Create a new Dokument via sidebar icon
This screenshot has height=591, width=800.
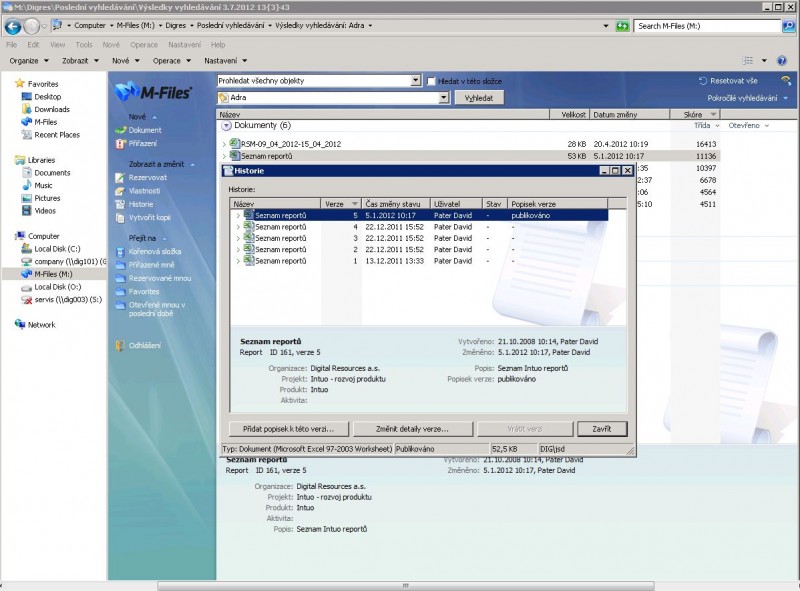coord(120,130)
